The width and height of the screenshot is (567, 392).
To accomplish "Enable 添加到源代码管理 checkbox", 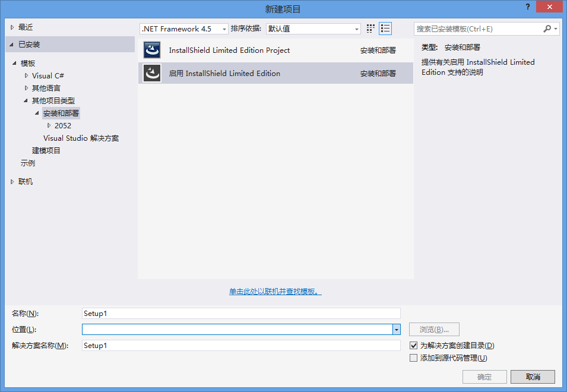I will point(414,358).
